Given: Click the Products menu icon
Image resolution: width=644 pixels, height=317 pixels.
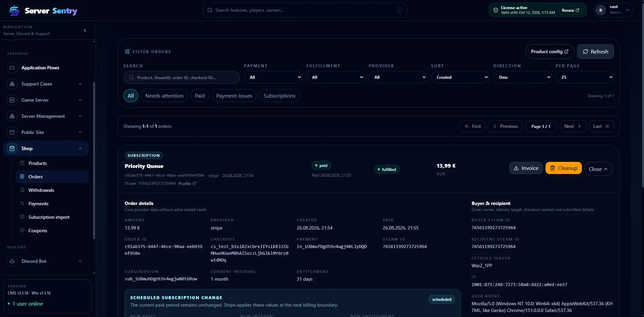Looking at the screenshot, I should pos(22,163).
